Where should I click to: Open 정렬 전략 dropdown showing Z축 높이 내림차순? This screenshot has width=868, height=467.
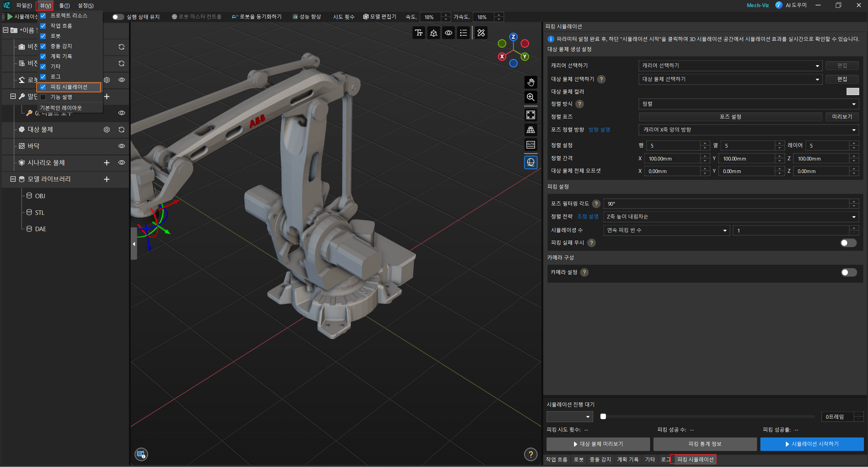(x=731, y=217)
